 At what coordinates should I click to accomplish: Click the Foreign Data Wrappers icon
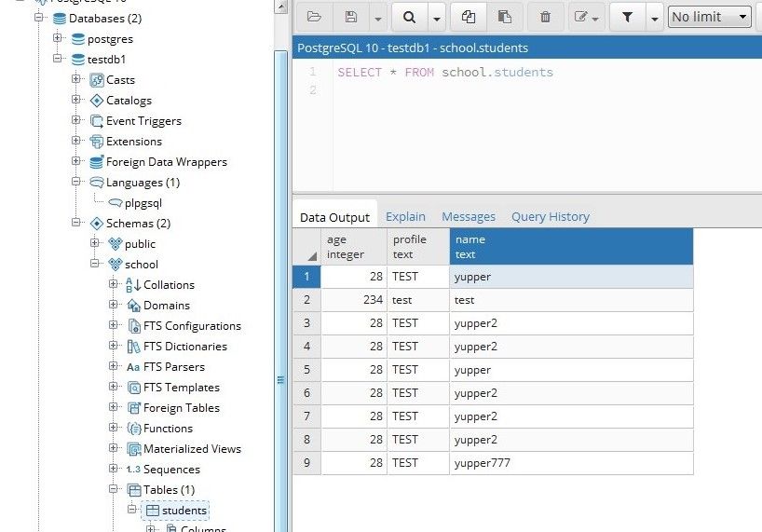(x=97, y=162)
